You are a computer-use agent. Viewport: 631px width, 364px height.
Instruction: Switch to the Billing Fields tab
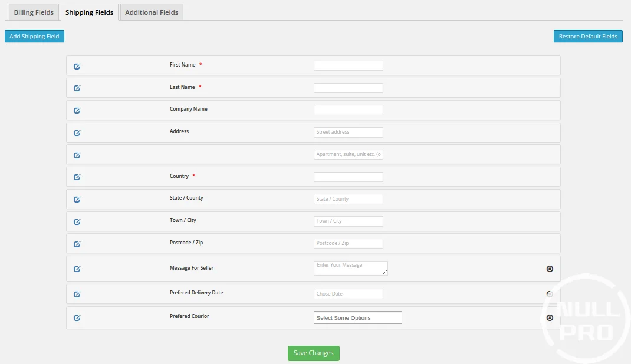(x=34, y=12)
